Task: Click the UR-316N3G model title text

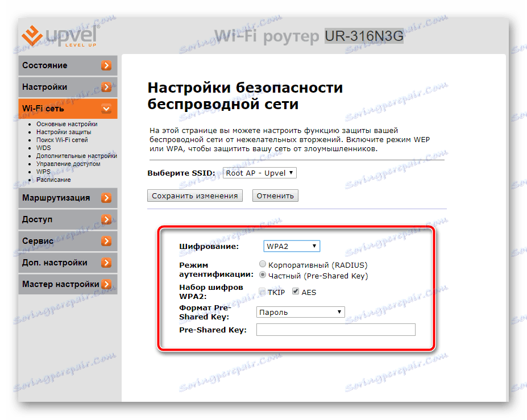Action: (364, 36)
